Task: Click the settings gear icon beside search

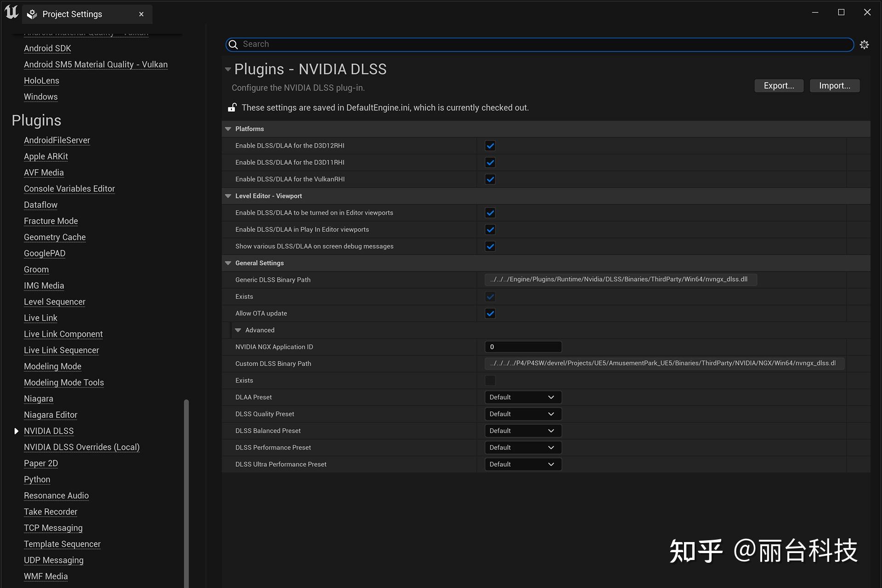Action: coord(864,45)
